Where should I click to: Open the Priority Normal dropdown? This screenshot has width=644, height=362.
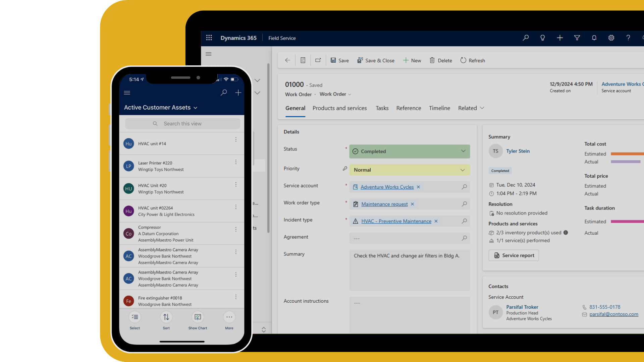pos(463,170)
